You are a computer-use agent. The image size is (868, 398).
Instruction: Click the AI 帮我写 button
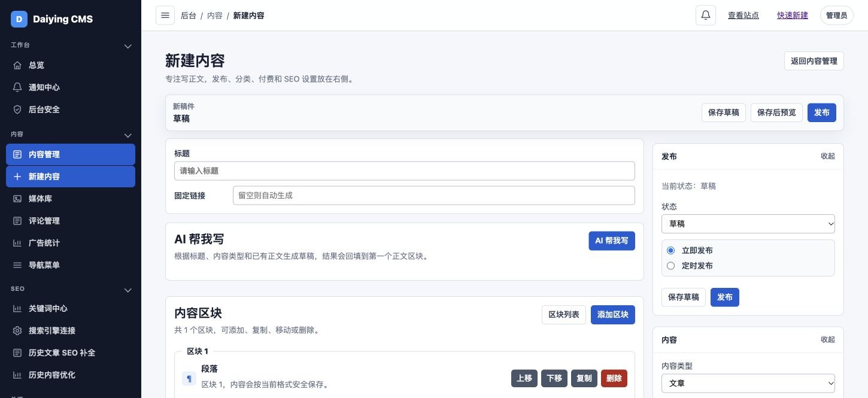pos(612,241)
